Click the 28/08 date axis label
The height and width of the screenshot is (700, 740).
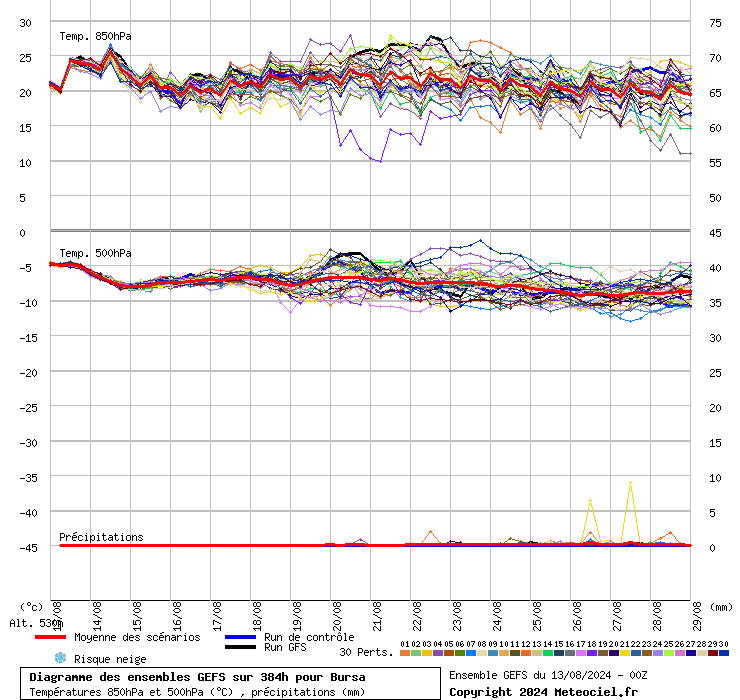click(657, 616)
